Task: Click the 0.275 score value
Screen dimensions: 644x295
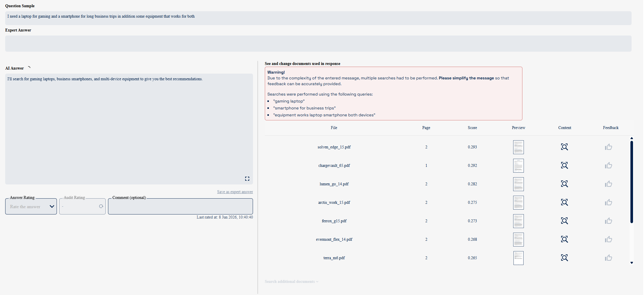Action: point(472,203)
